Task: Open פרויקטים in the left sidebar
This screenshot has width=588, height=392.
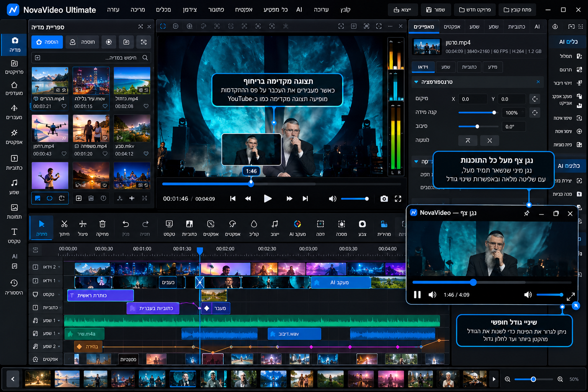Action: (14, 67)
